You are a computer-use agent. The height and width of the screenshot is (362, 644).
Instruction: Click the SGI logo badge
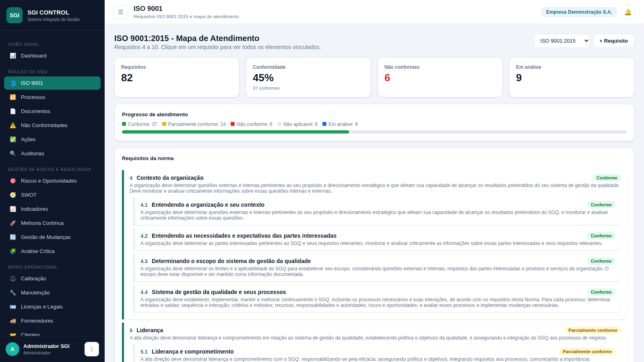(14, 15)
